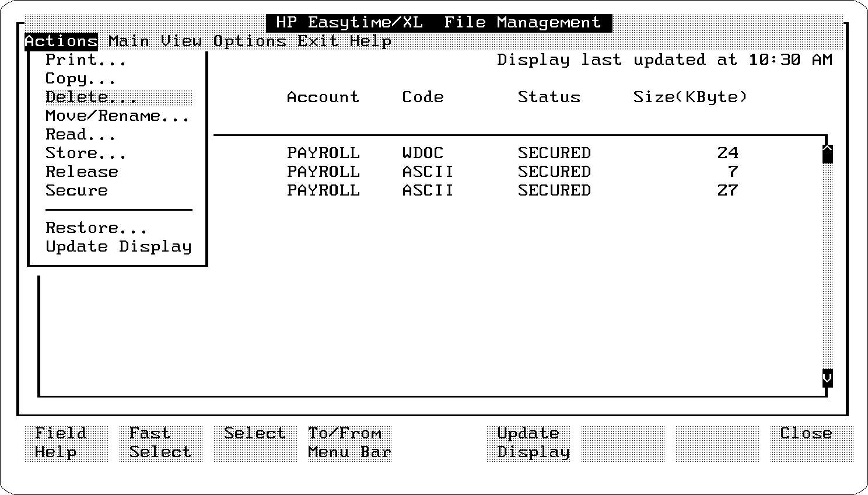The width and height of the screenshot is (868, 495).
Task: Choose Print... from the Actions menu
Action: pyautogui.click(x=86, y=60)
